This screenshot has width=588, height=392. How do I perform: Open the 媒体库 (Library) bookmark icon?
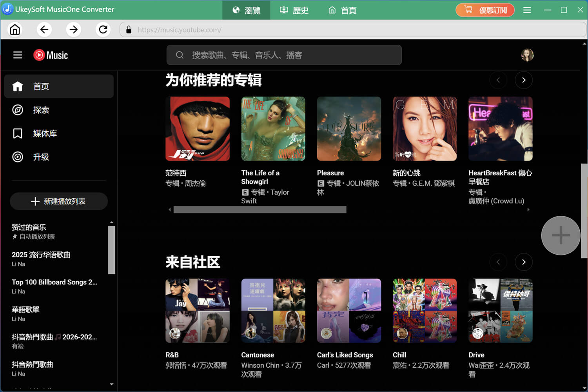point(18,133)
